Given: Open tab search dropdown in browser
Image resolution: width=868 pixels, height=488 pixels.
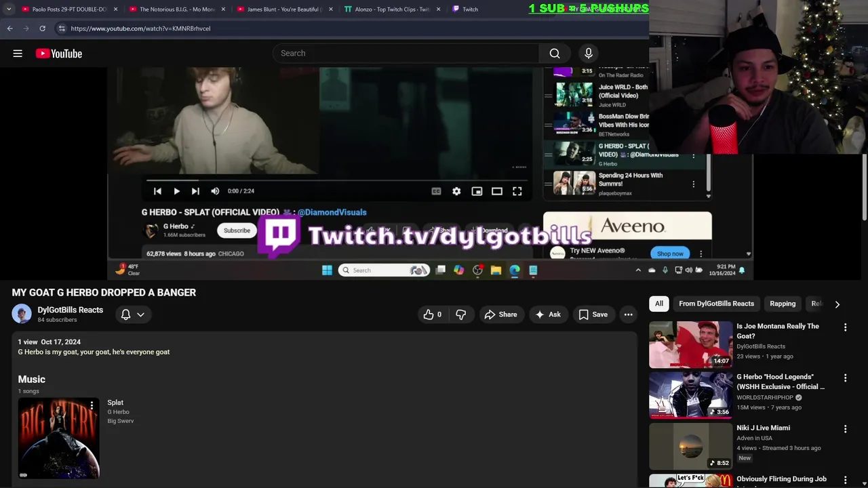Looking at the screenshot, I should click(8, 9).
